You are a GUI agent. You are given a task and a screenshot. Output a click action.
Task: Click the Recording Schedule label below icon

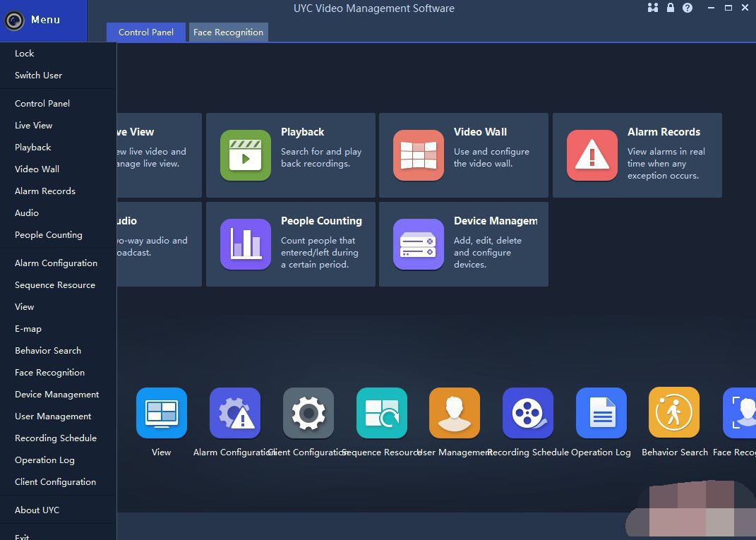point(528,452)
